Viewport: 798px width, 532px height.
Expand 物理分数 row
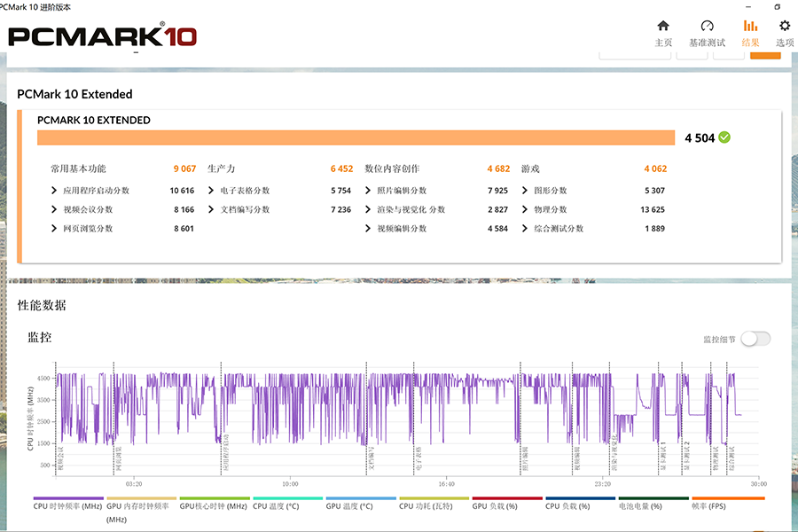point(525,209)
